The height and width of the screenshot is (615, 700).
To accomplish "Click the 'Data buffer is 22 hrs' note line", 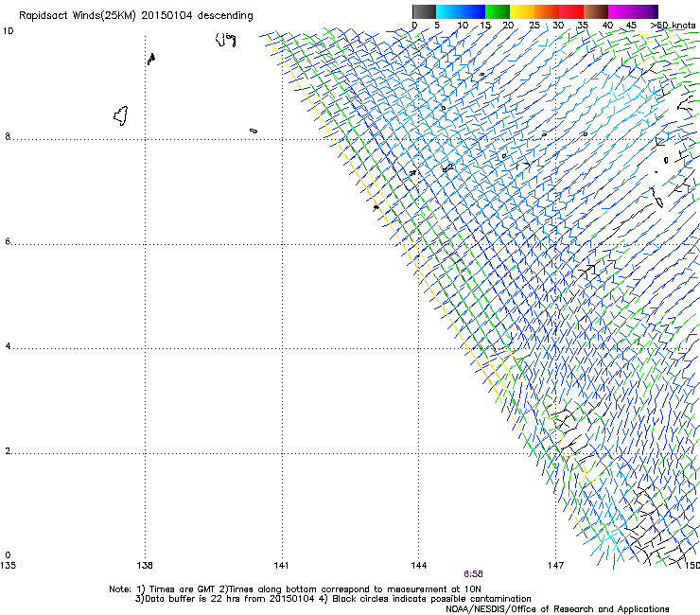I will [x=333, y=599].
